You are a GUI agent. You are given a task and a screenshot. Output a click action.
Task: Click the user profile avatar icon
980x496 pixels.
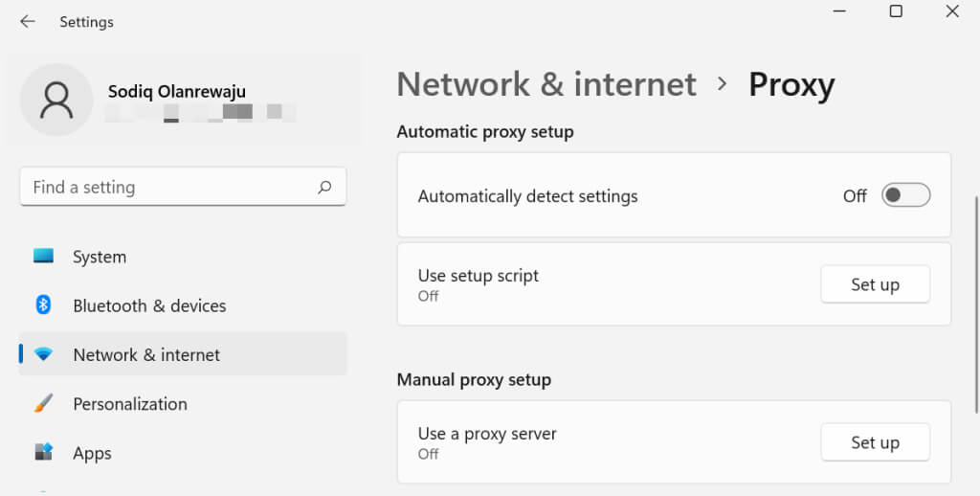[x=56, y=100]
